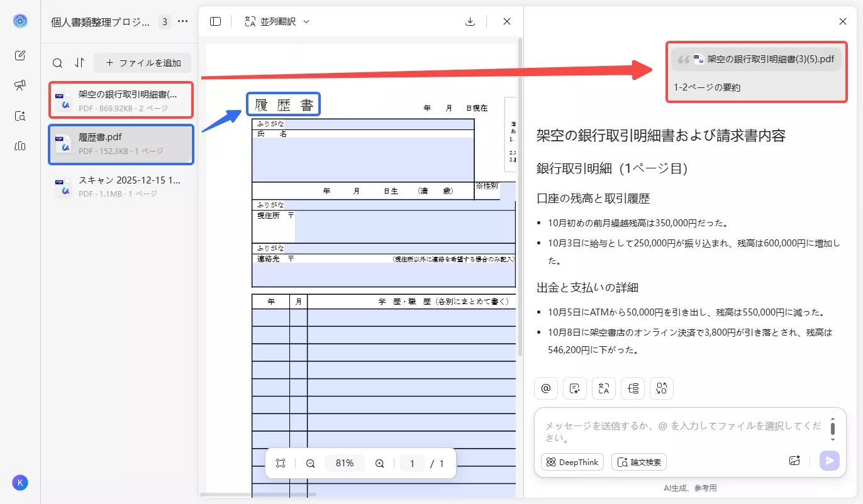Viewport: 863px width, 504px height.
Task: Click the @ mention icon above the chat input
Action: 545,388
